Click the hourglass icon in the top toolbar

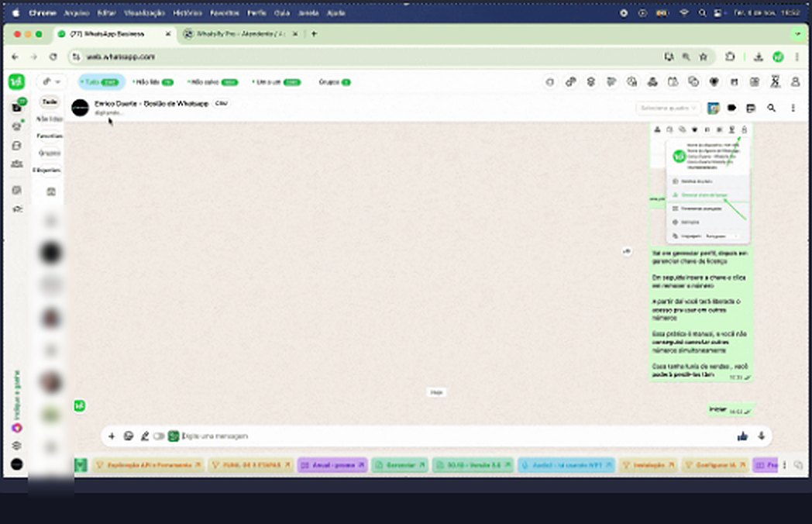pos(775,82)
